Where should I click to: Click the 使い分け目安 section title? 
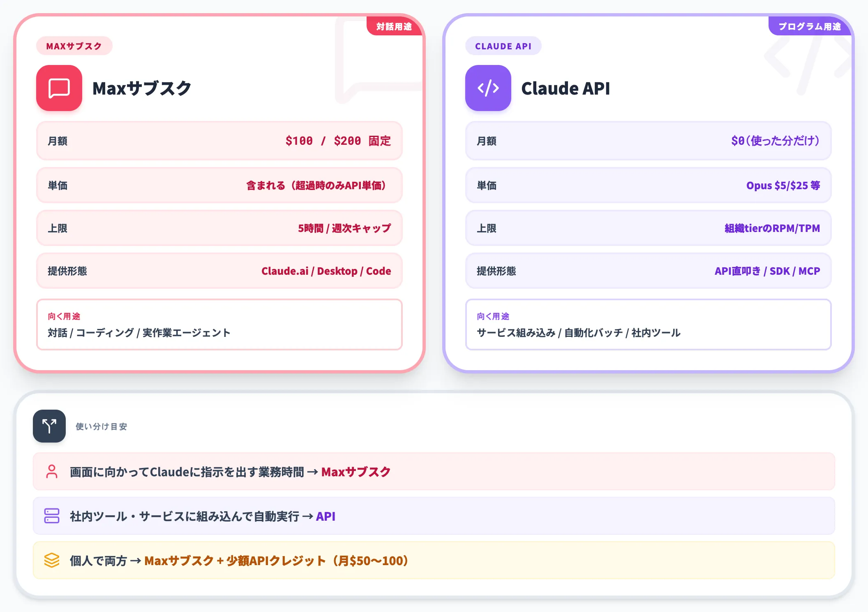pyautogui.click(x=102, y=427)
